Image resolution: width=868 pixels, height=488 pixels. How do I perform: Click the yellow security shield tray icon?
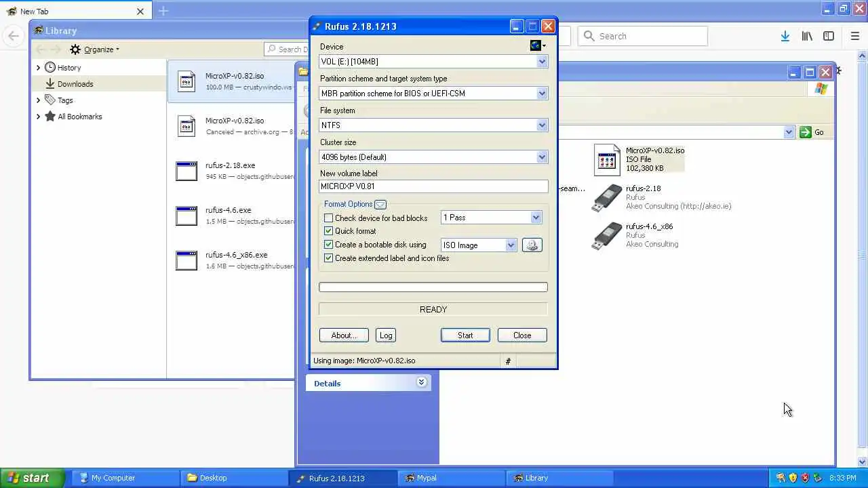(793, 478)
